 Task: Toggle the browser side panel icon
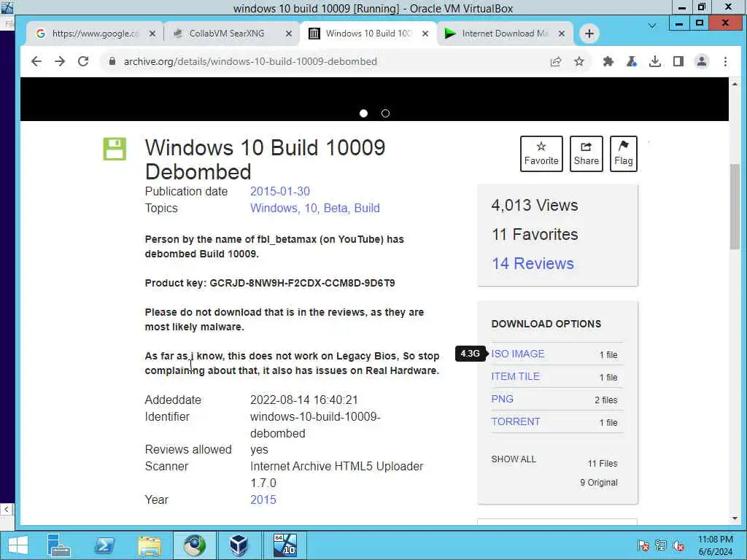point(678,61)
